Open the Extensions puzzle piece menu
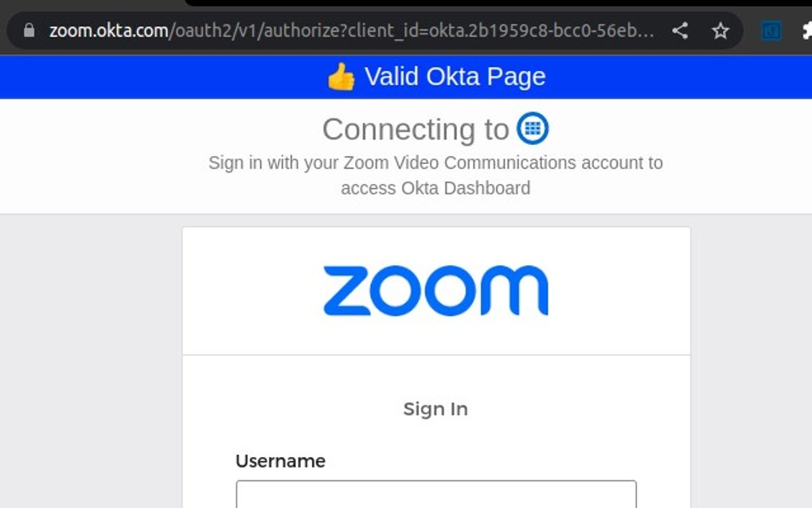Viewport: 812px width, 508px height. (806, 31)
